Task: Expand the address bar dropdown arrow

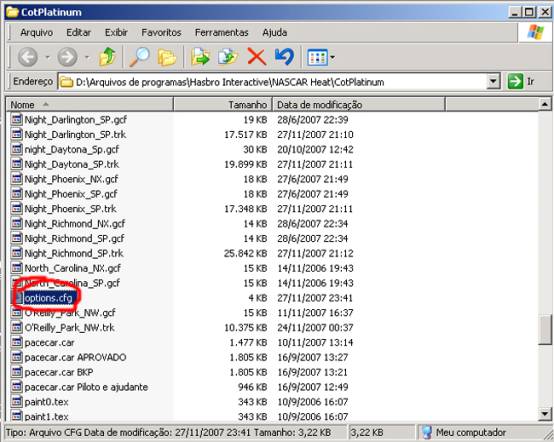Action: point(493,82)
